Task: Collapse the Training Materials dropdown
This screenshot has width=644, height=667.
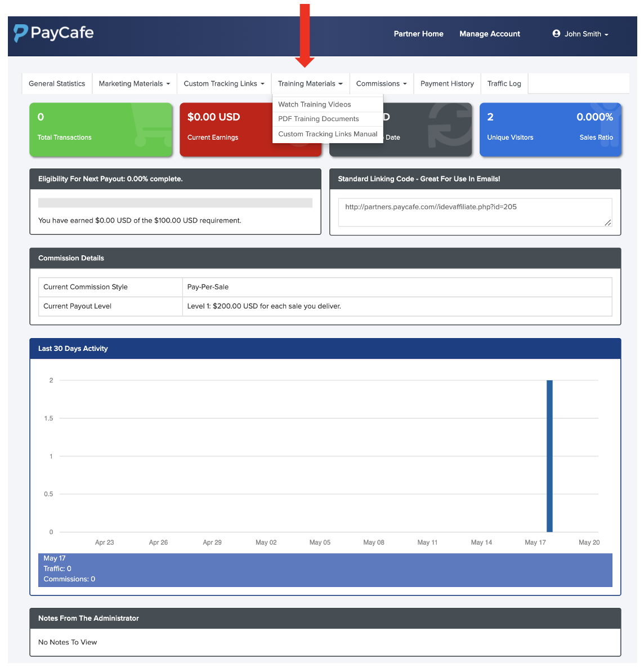Action: (x=310, y=84)
